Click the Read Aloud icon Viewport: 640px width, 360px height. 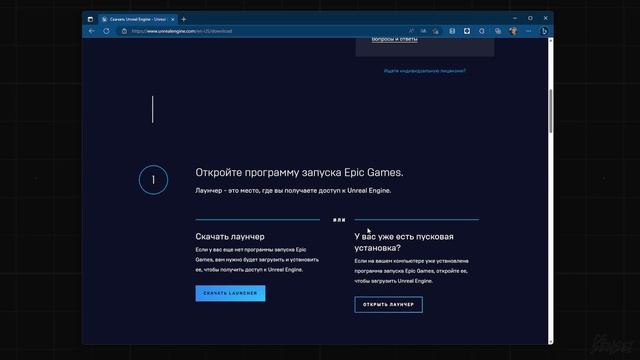pyautogui.click(x=411, y=31)
